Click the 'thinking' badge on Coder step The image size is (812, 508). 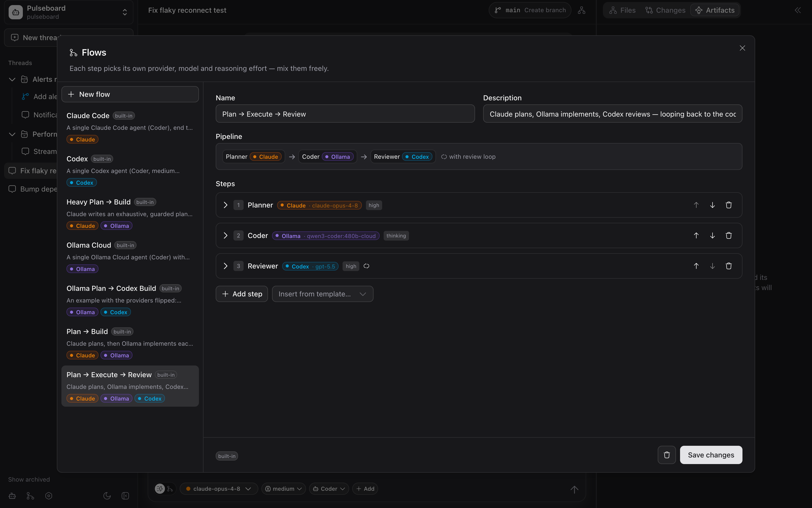[x=396, y=235]
